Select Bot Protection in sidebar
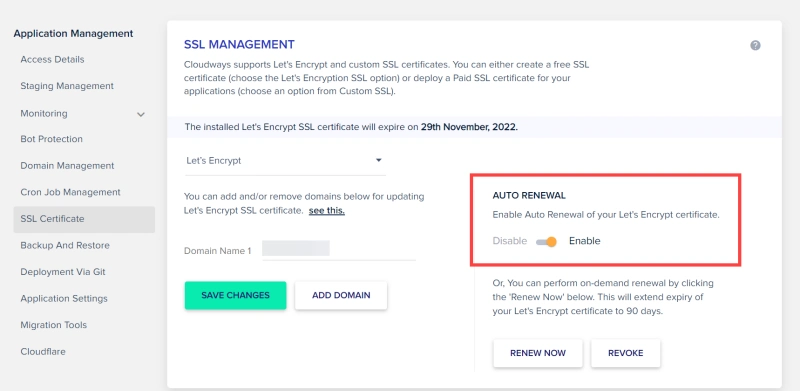This screenshot has width=800, height=391. (51, 139)
